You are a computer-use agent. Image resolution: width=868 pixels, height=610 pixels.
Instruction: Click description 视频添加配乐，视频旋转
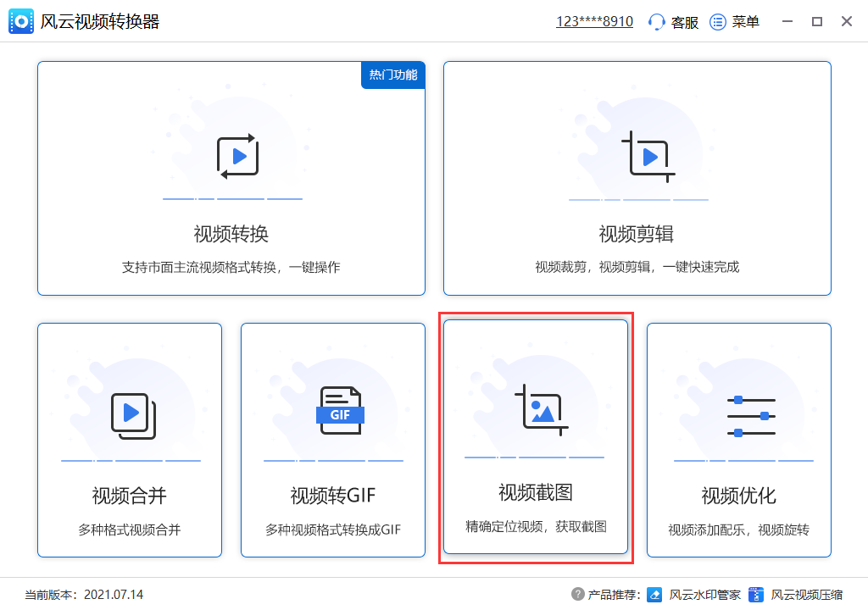[738, 530]
